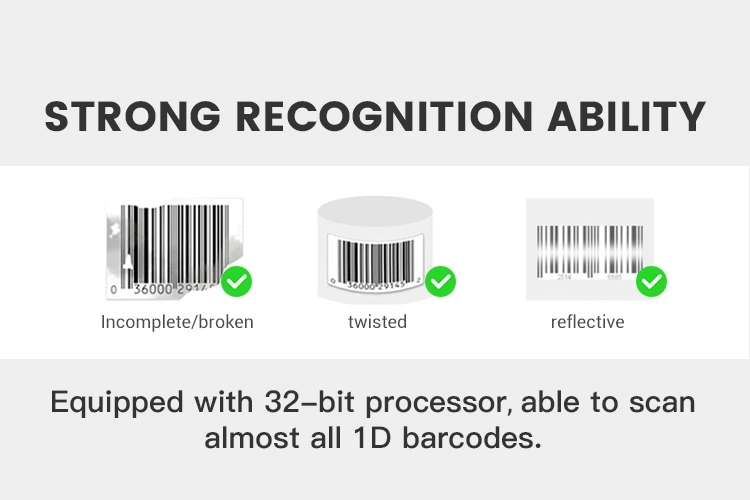Click the white smudge on the broken barcode
The height and width of the screenshot is (500, 750).
tap(128, 262)
